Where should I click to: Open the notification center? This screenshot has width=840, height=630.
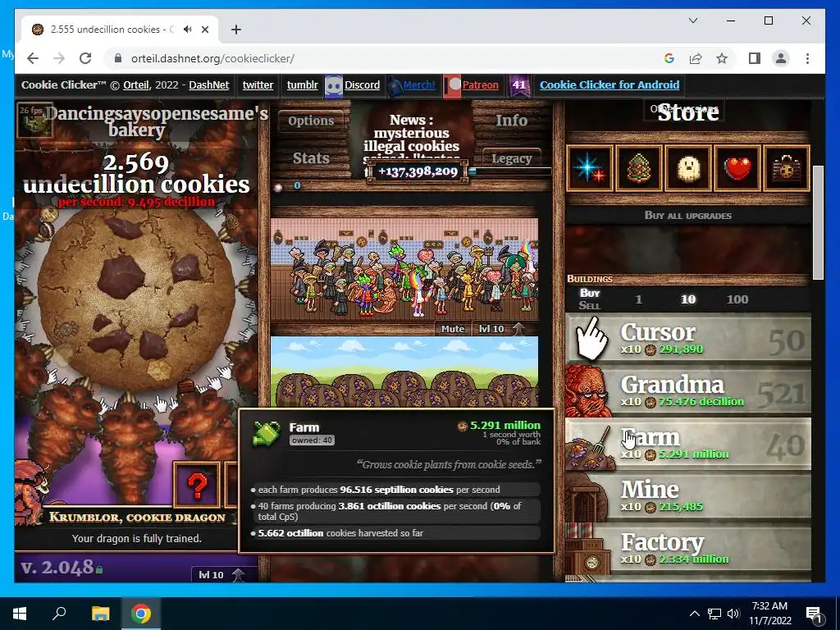point(815,614)
